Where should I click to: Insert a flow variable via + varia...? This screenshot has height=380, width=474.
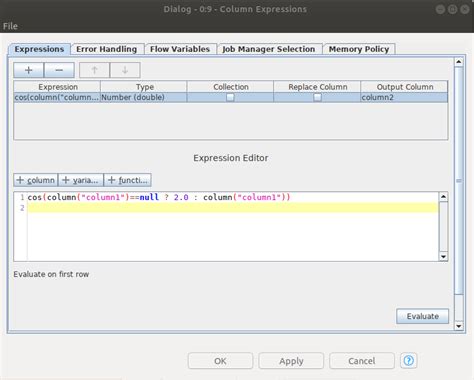(81, 180)
